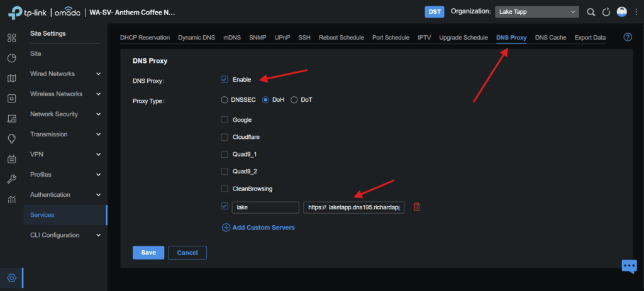Expand Network Security menu

(x=65, y=114)
